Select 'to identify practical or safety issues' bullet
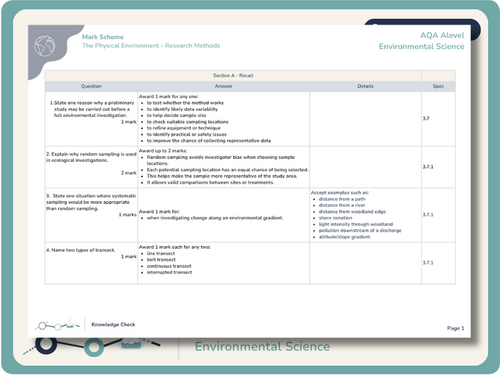 click(187, 134)
